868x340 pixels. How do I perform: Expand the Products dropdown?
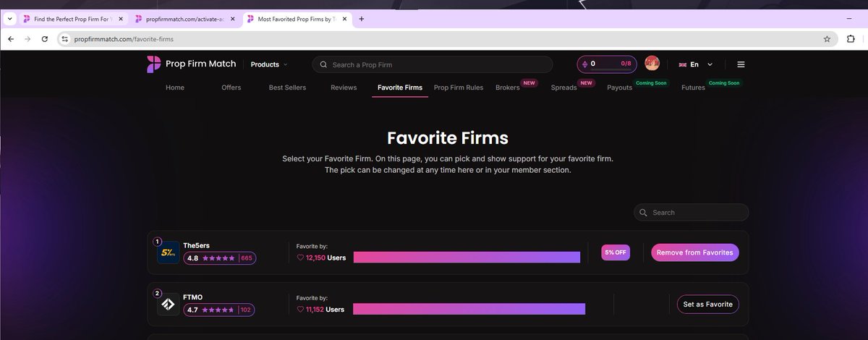268,64
